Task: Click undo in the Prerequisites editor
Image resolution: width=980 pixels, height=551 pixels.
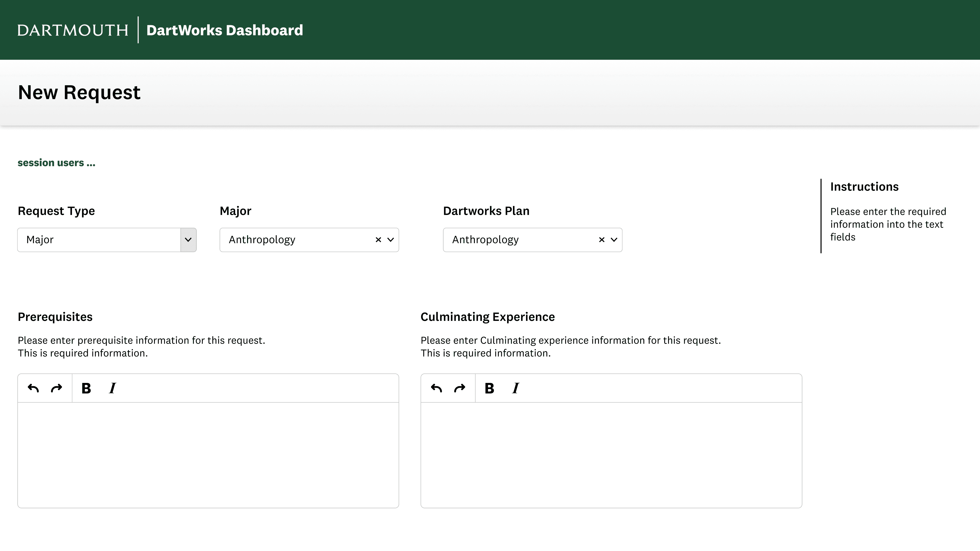Action: (33, 388)
